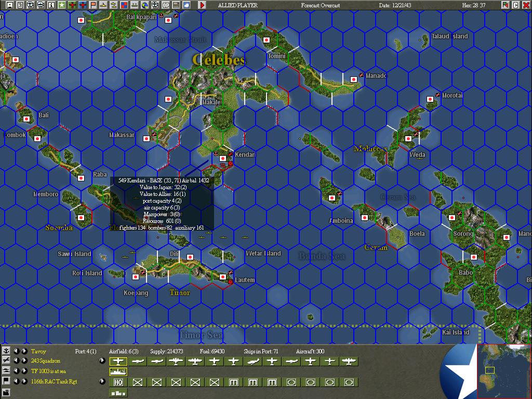Screen dimensions: 532x399
Task: Select the highlighted 243 Squadron aircraft icon
Action: point(118,362)
